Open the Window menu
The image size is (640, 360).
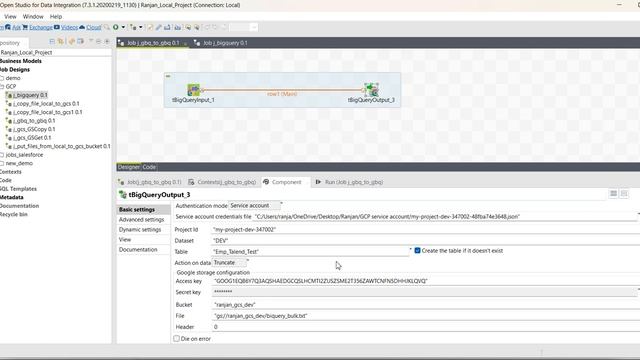coord(33,17)
